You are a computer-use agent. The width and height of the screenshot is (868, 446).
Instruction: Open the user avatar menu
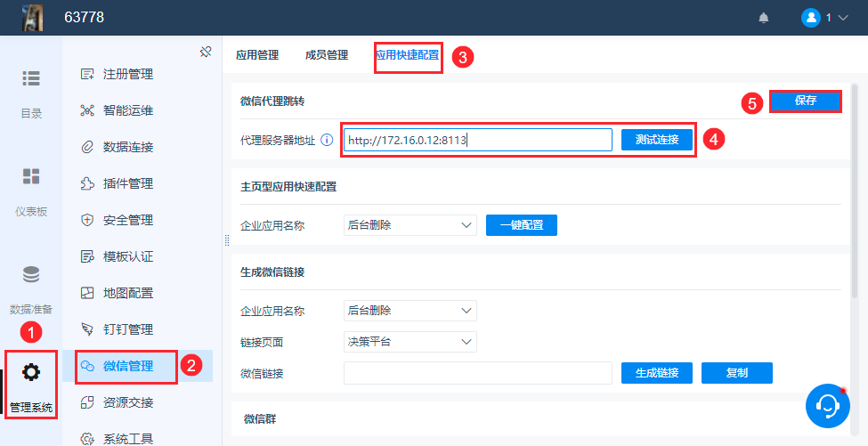(810, 18)
